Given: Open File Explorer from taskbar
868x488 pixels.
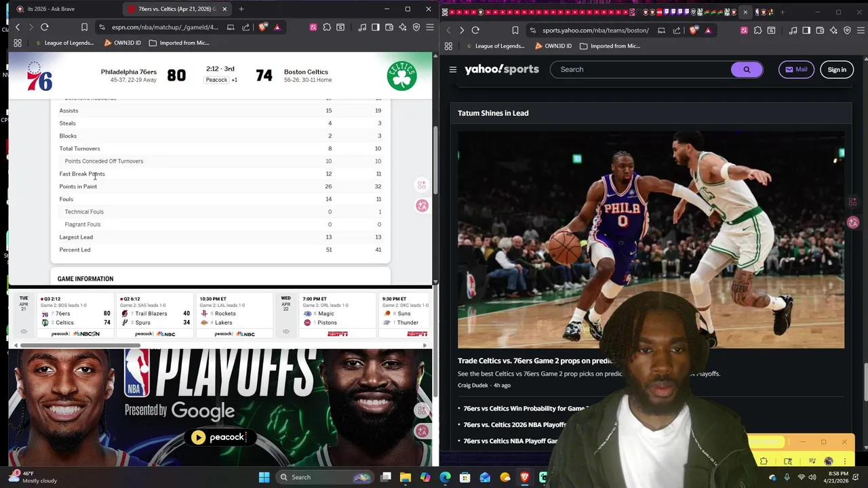Looking at the screenshot, I should pyautogui.click(x=405, y=477).
